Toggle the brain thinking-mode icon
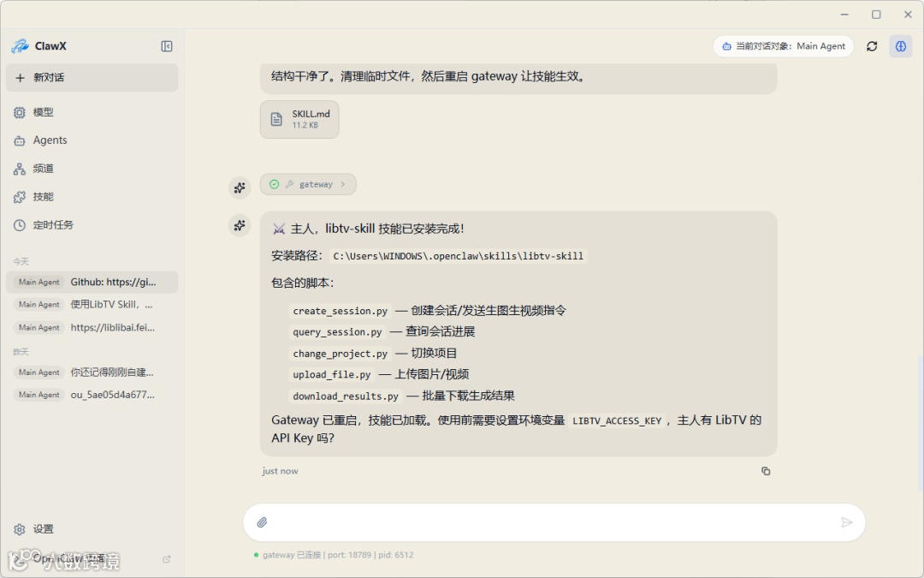Viewport: 924px width, 578px height. point(900,46)
